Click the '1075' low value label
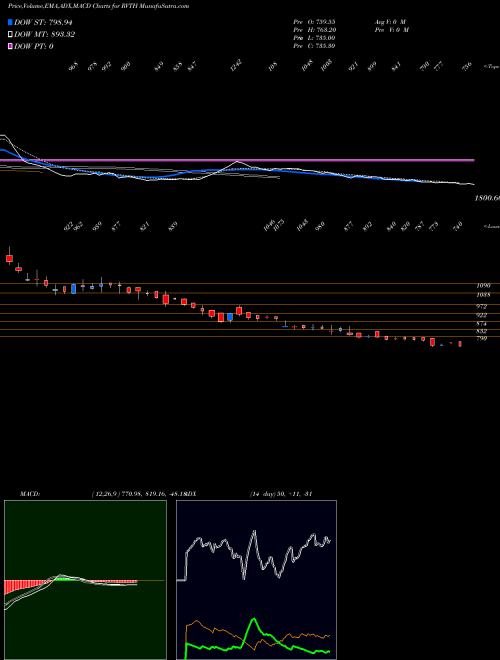 [279, 225]
